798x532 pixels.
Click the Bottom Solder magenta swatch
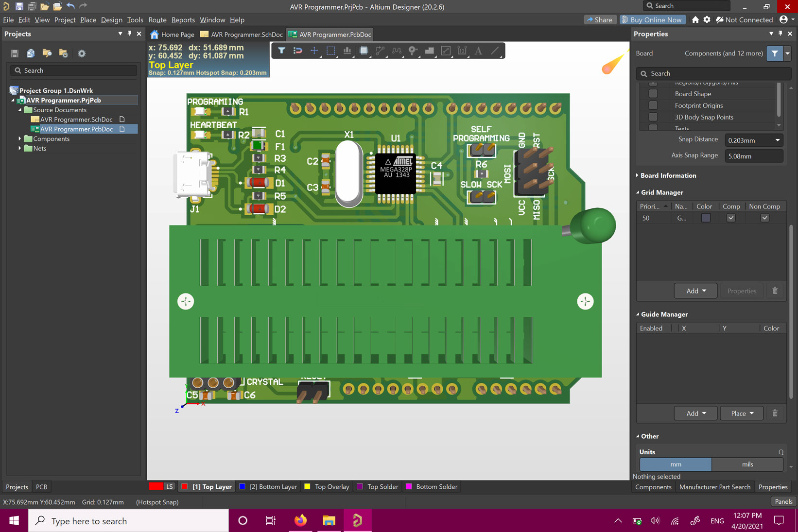409,486
